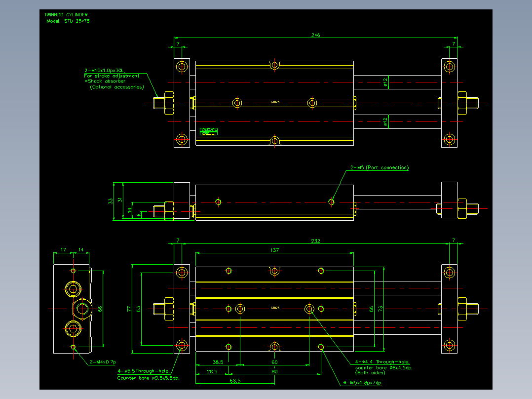Click the height dimension "33"

[x=111, y=201]
